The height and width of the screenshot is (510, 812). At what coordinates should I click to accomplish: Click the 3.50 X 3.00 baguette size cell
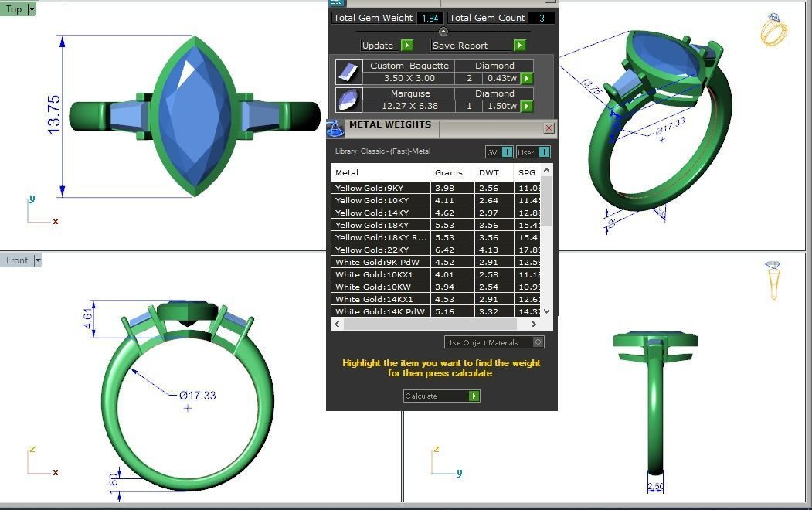pyautogui.click(x=409, y=78)
